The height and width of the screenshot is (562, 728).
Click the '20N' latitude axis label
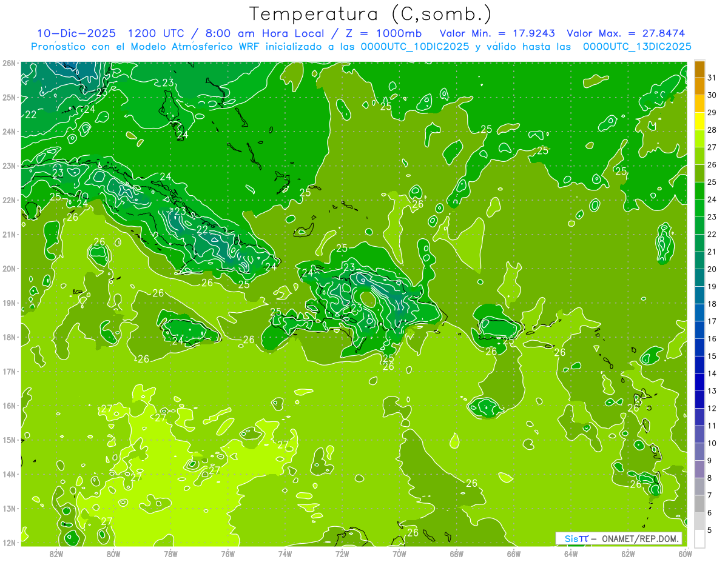[8, 269]
